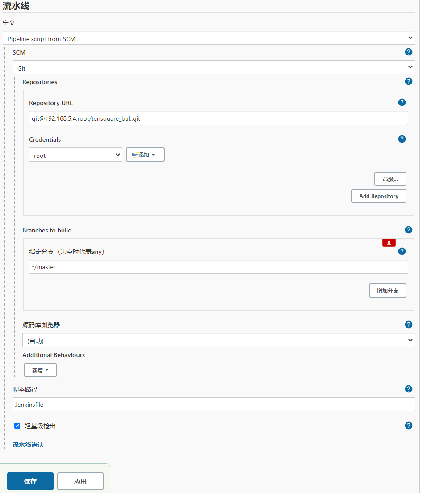
Task: Show help for Repository URL field
Action: coord(402,102)
